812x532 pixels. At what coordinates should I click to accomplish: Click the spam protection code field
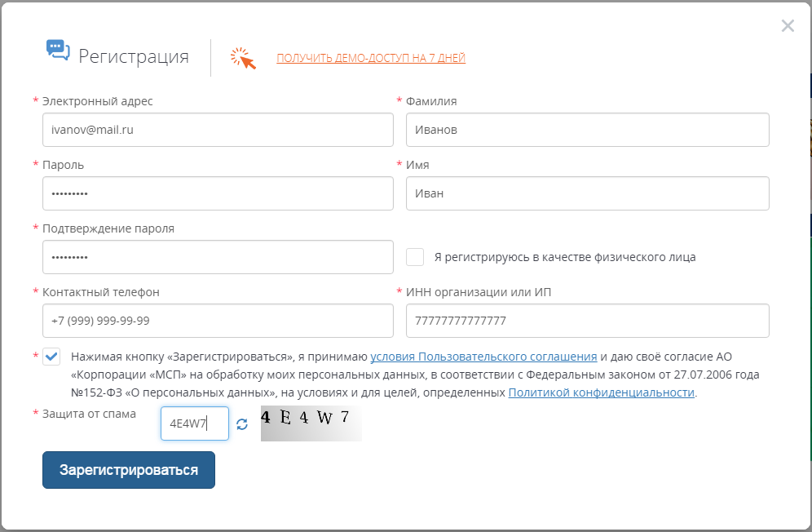[x=194, y=423]
